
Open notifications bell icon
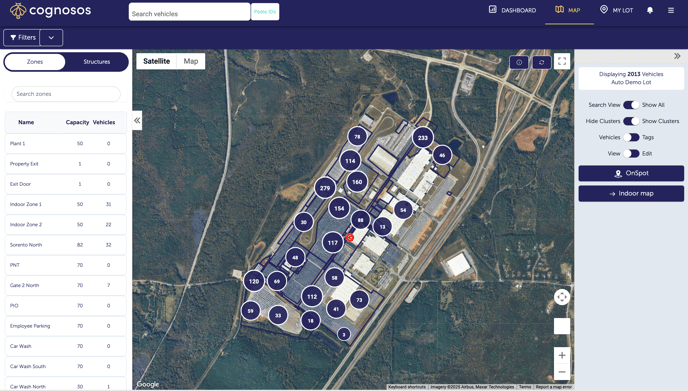click(650, 10)
